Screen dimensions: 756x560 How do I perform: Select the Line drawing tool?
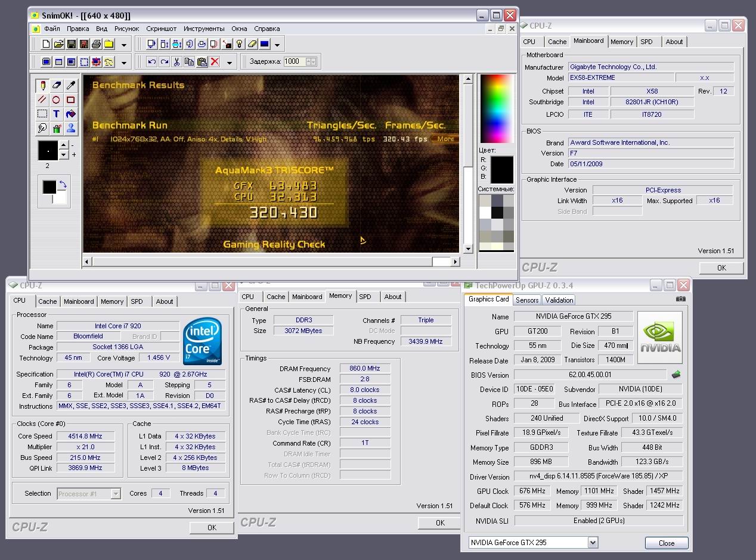[x=42, y=99]
